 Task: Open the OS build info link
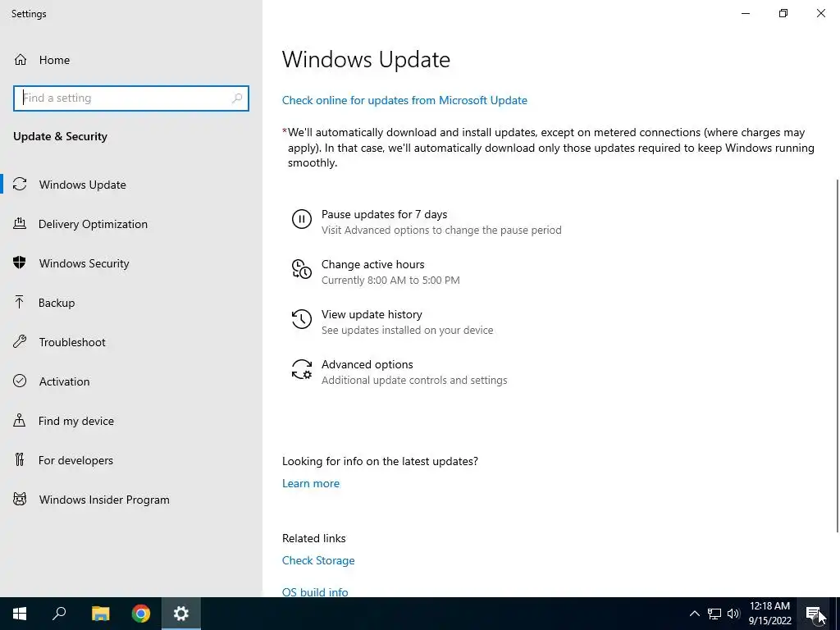tap(315, 592)
